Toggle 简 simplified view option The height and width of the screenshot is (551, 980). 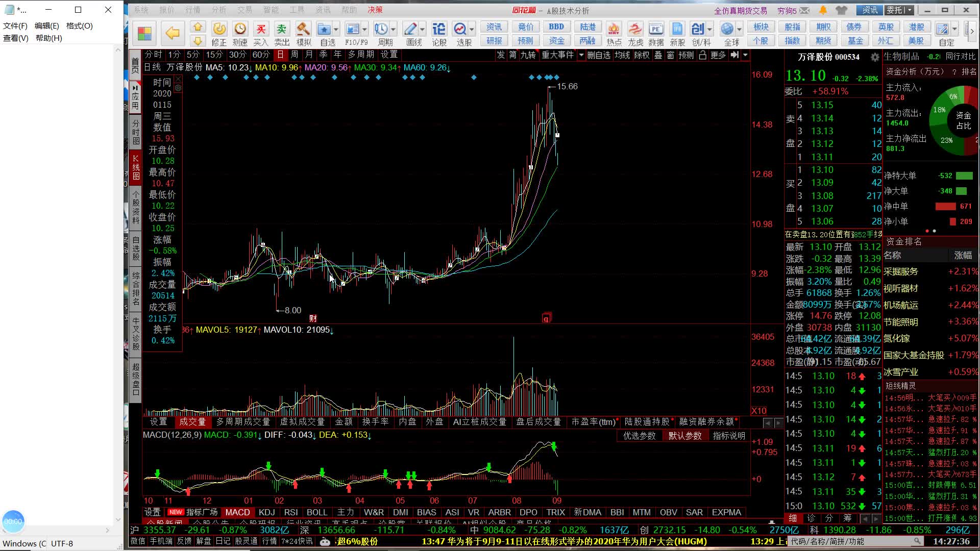pos(513,55)
